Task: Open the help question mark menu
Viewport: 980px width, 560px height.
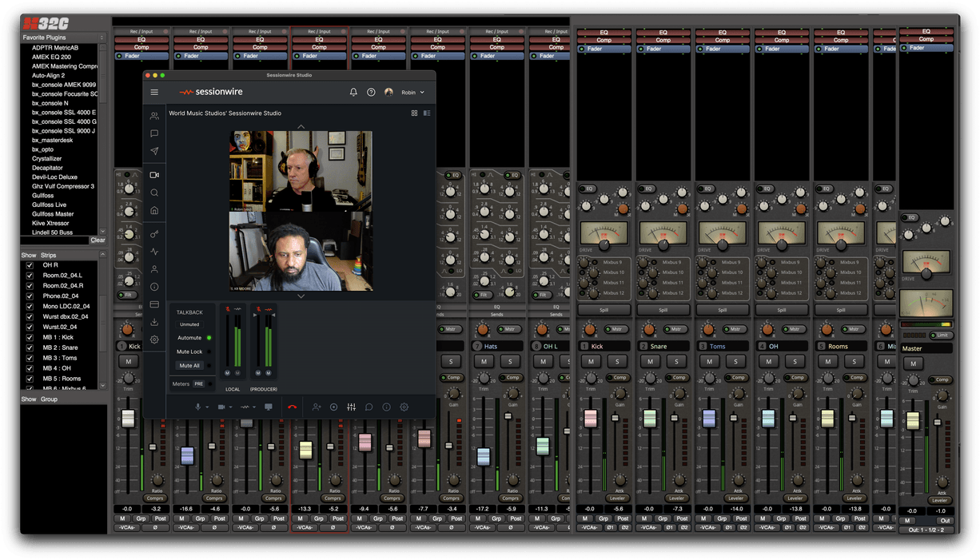Action: click(x=371, y=92)
